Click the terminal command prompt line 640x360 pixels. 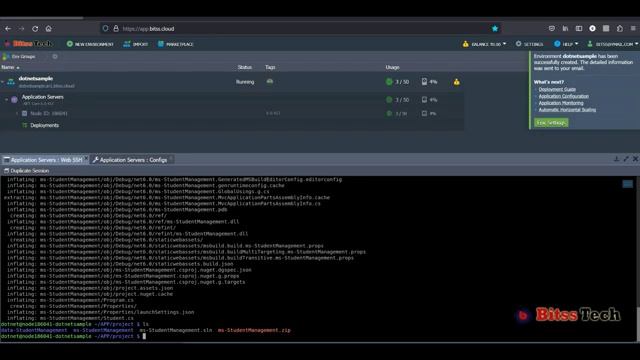click(73, 336)
